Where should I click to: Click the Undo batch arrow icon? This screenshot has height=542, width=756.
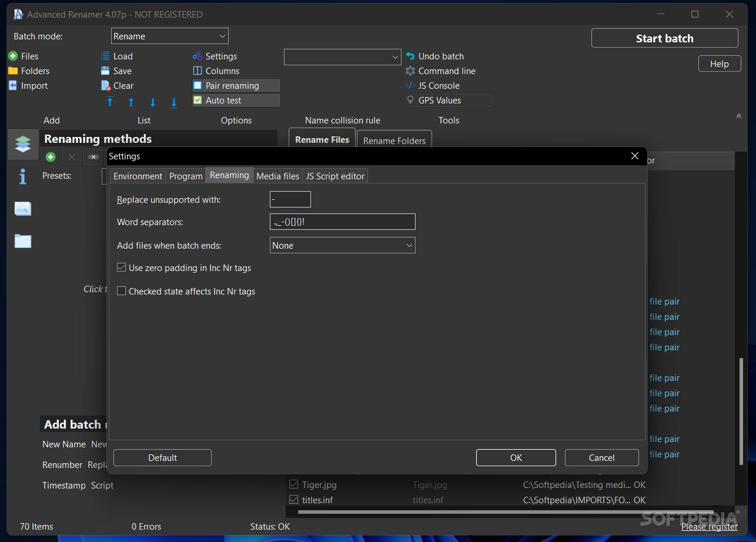point(410,56)
